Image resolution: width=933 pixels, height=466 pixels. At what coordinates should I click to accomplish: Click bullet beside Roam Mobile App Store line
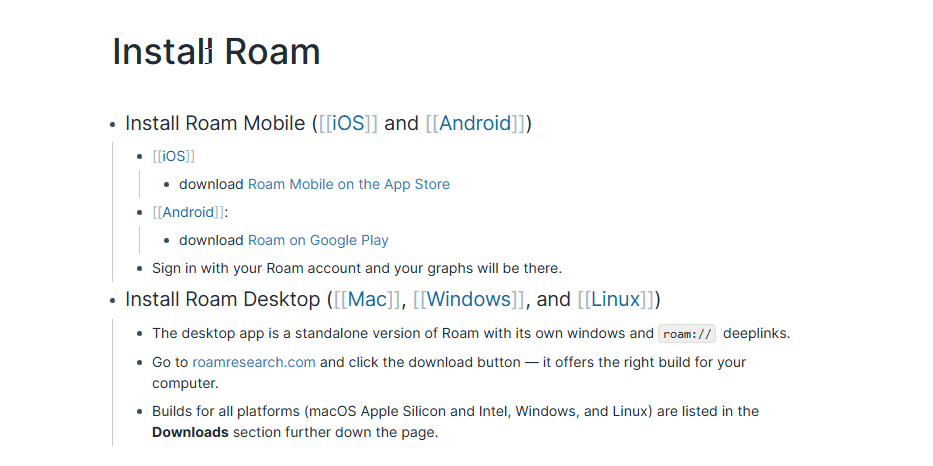coord(167,184)
